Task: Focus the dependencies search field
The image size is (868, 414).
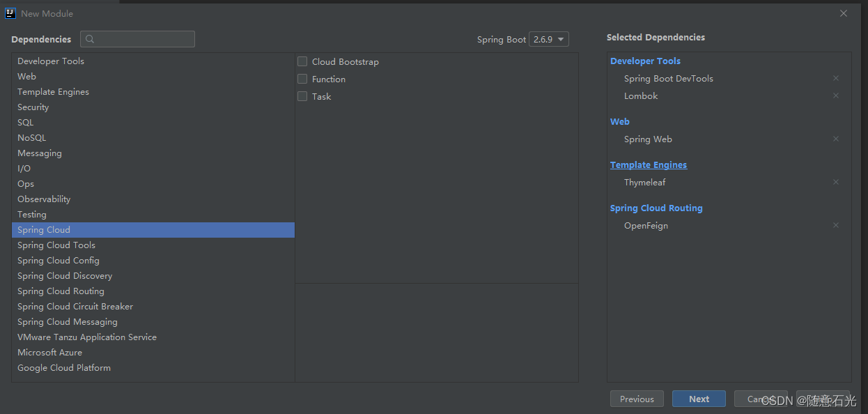Action: 137,39
